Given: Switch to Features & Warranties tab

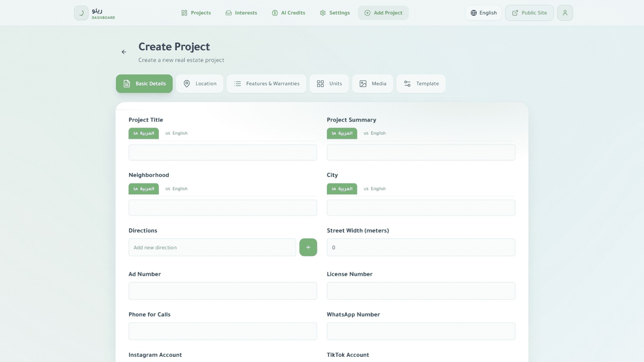Looking at the screenshot, I should pyautogui.click(x=266, y=84).
